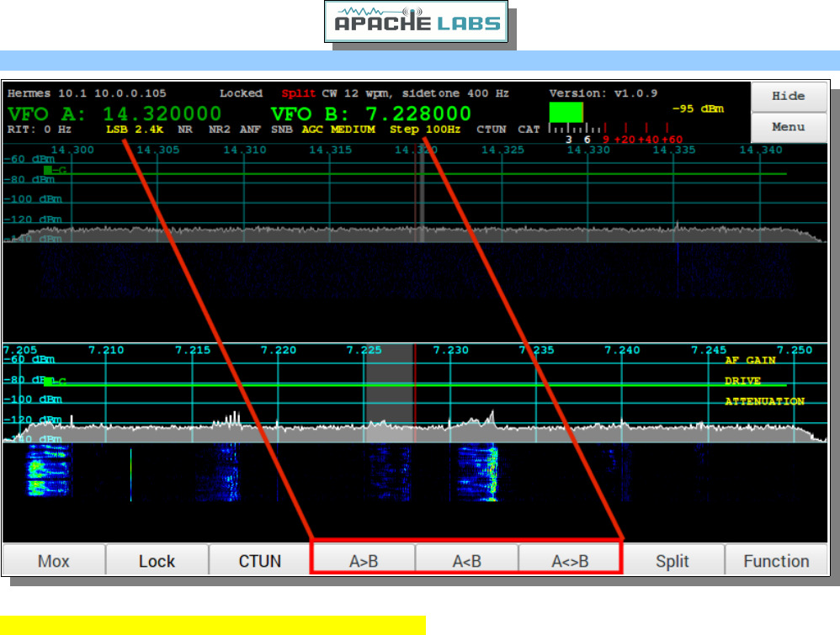Click AGC MEDIUM setting
Screen dimensions: 840x635
tap(338, 130)
